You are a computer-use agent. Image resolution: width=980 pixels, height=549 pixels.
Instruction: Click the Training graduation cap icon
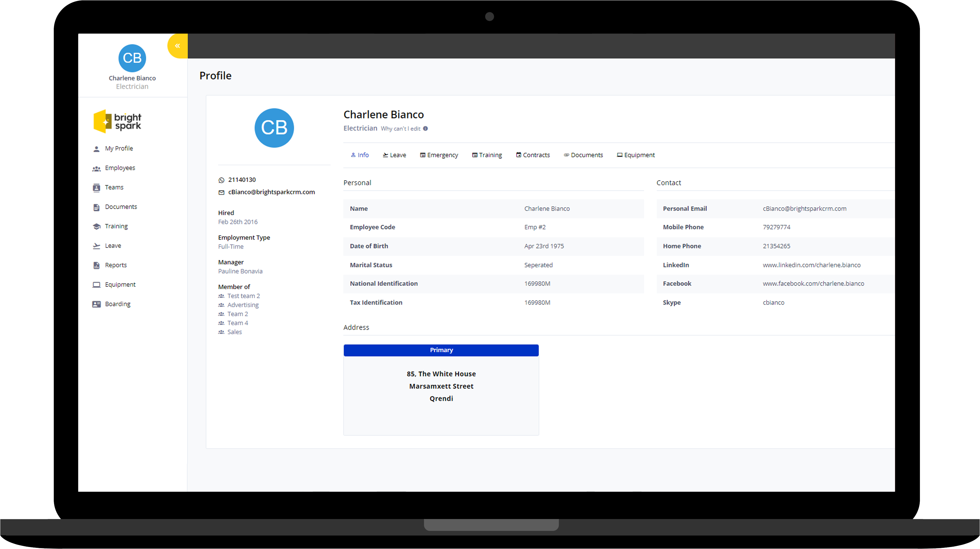[96, 226]
